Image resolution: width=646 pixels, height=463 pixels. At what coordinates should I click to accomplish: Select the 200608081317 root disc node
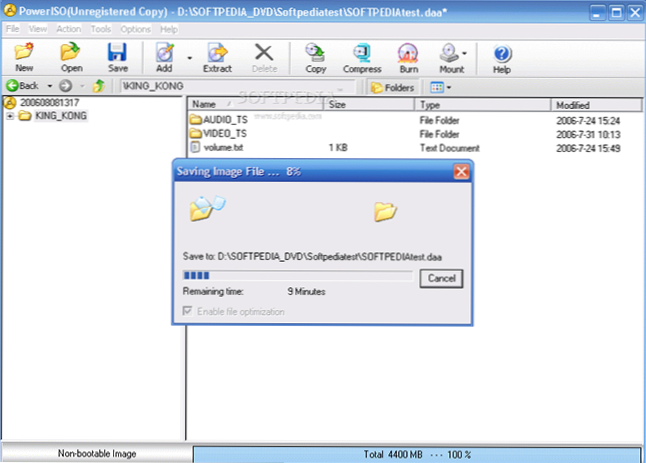coord(49,103)
